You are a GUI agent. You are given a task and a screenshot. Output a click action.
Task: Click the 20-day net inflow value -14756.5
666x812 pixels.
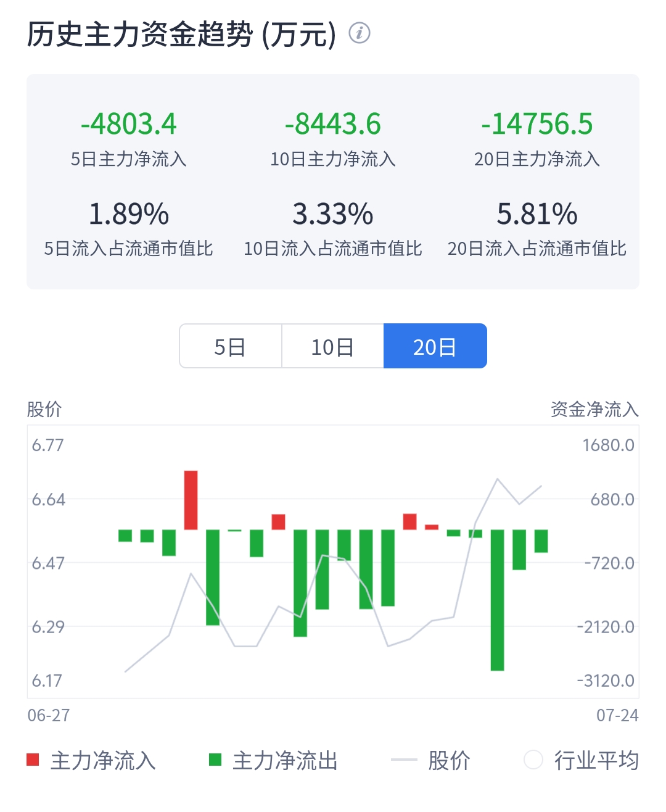[537, 124]
